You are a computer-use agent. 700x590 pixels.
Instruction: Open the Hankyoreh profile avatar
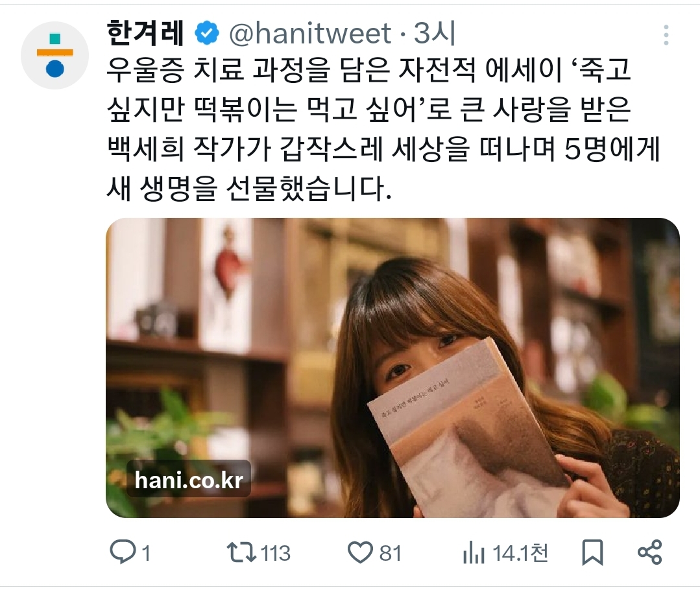[x=54, y=55]
